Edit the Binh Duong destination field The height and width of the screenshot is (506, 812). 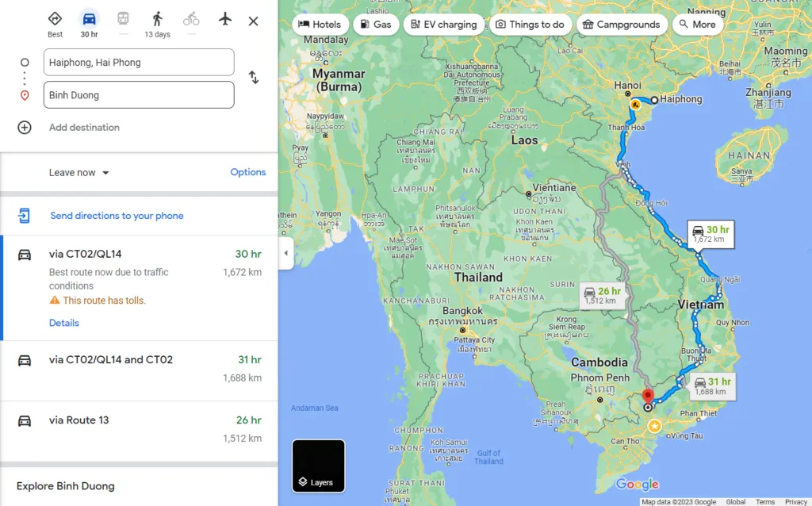pos(139,95)
